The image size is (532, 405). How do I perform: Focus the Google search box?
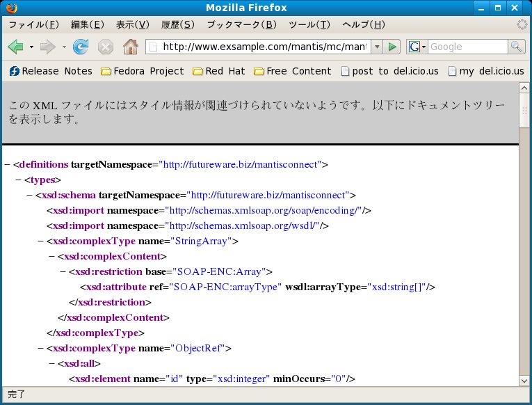point(468,47)
